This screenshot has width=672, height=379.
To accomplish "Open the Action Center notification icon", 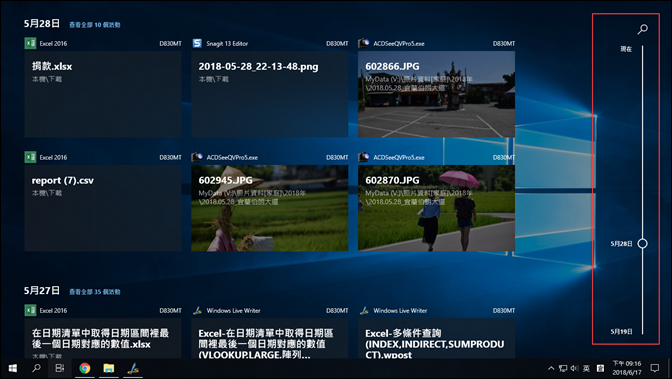I will 654,368.
